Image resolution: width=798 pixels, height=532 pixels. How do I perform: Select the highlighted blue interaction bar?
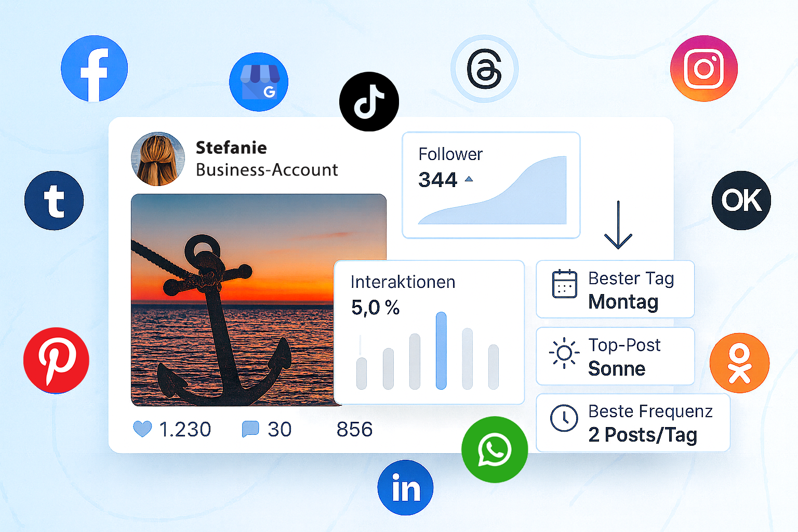441,351
